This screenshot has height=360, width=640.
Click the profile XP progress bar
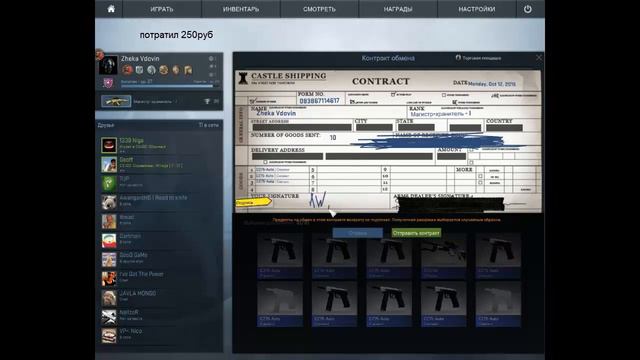[170, 86]
